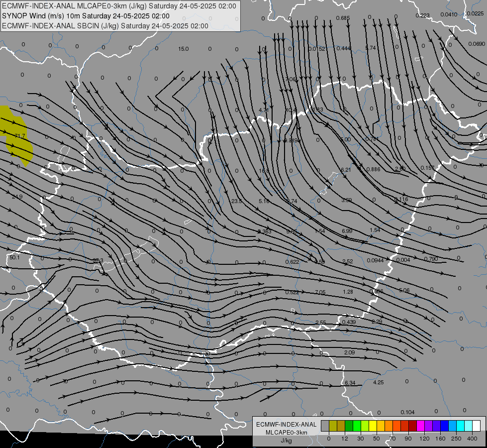Click the 5.74 data value
Screen dimensions: 487x448
tap(371, 48)
